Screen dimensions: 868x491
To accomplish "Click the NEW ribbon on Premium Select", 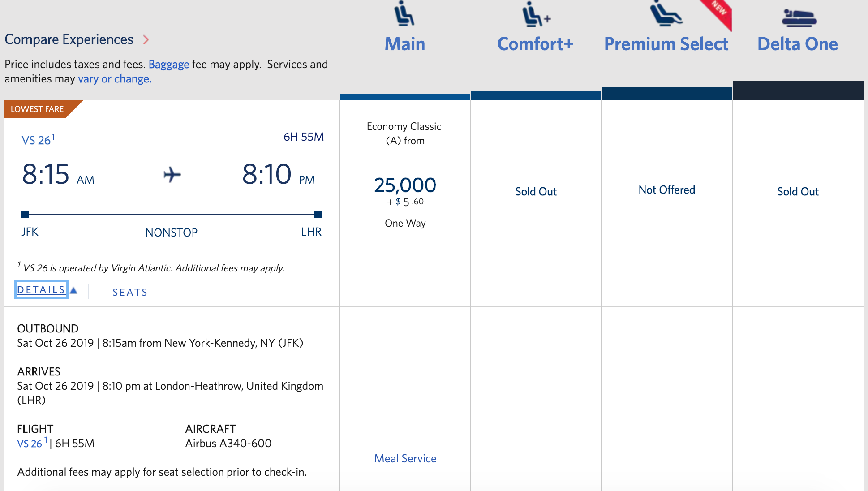I will click(x=720, y=10).
